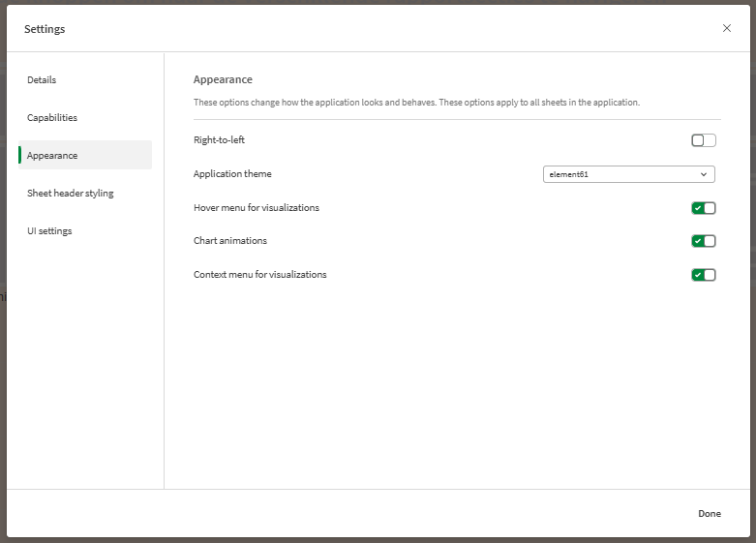The width and height of the screenshot is (756, 543).
Task: Open the Application theme dropdown
Action: [x=627, y=174]
